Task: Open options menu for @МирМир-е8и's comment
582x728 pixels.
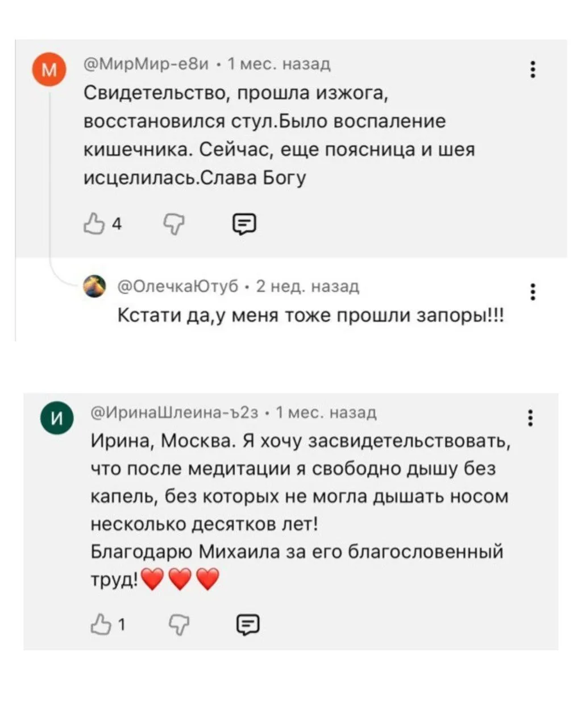Action: [x=533, y=69]
